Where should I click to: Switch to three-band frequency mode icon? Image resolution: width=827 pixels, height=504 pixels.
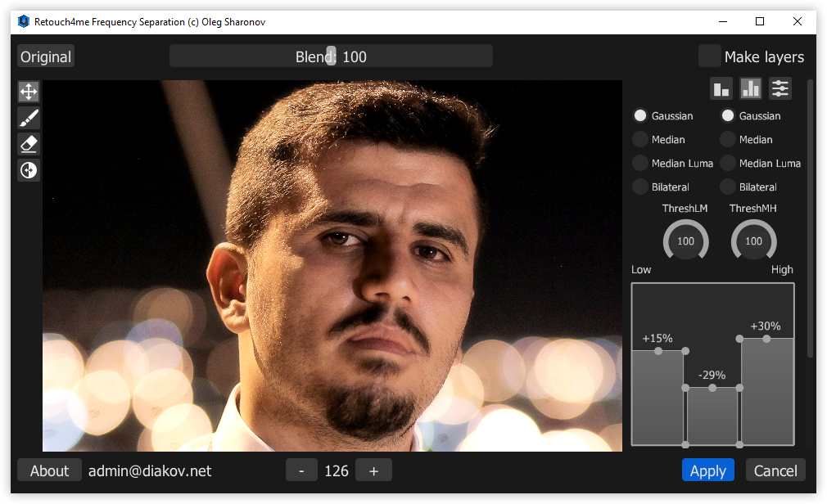tap(751, 88)
